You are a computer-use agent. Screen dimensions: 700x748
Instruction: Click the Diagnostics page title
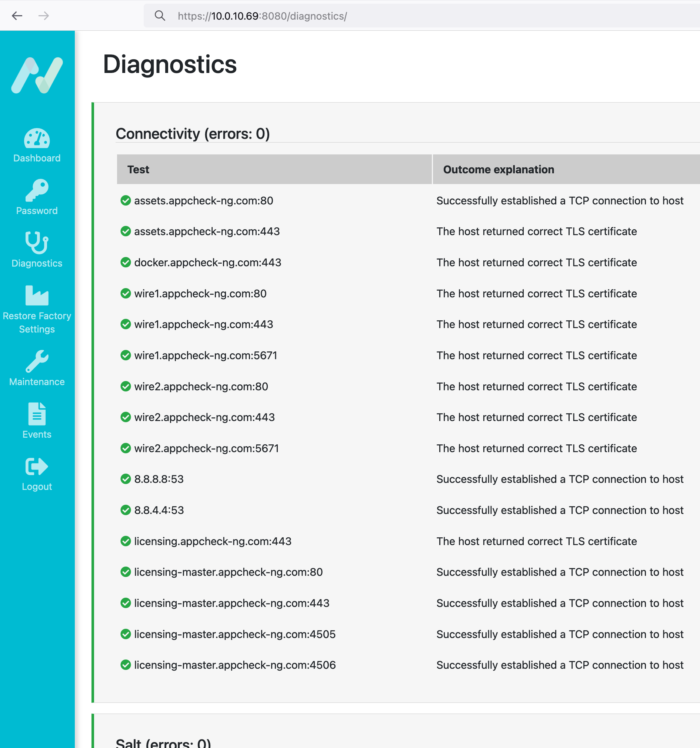170,64
